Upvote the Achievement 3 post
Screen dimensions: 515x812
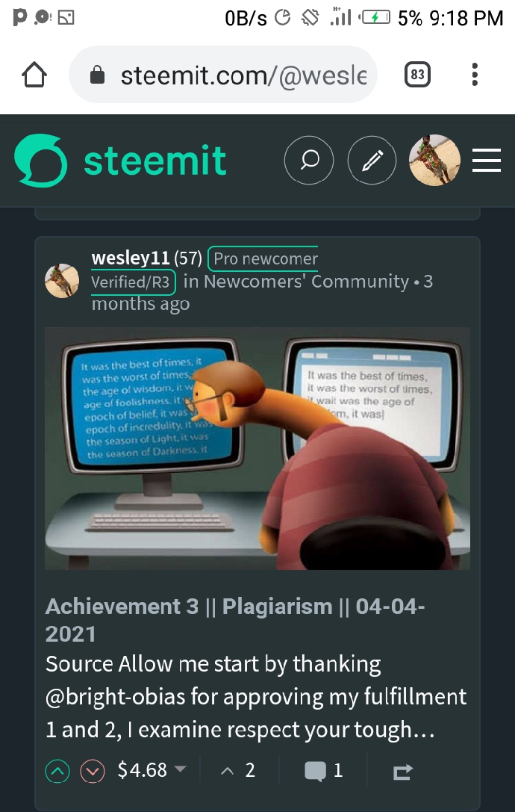[x=57, y=772]
